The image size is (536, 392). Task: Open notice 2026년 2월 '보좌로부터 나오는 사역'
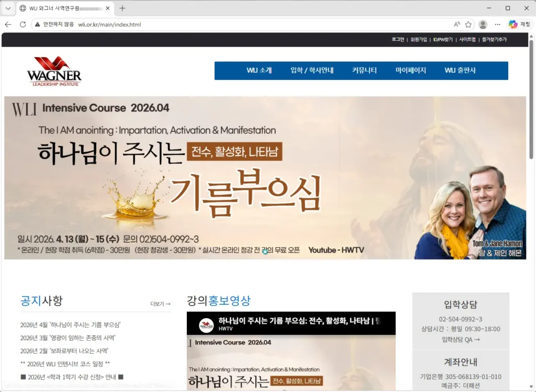[64, 351]
